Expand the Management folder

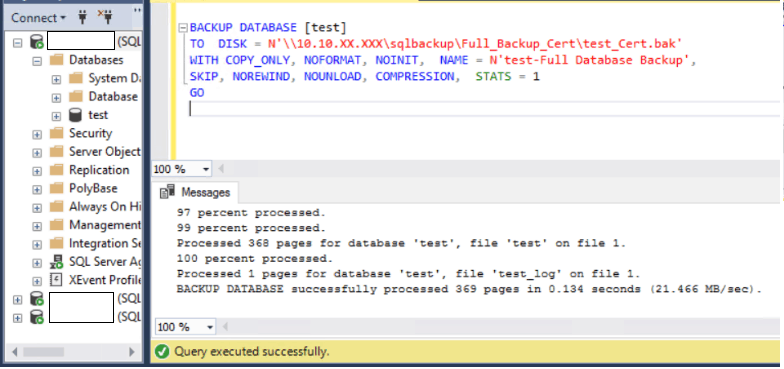[x=37, y=226]
